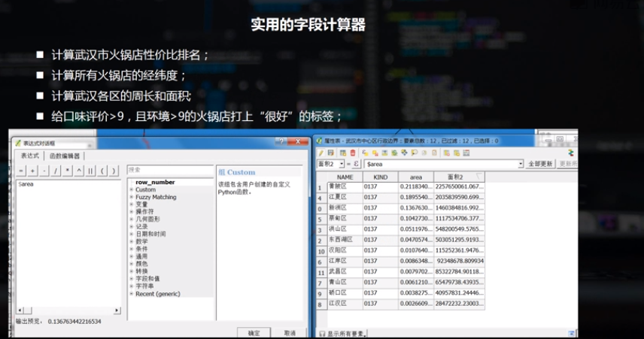
Task: Open the 显示所有要素 filter menu
Action: (x=343, y=334)
